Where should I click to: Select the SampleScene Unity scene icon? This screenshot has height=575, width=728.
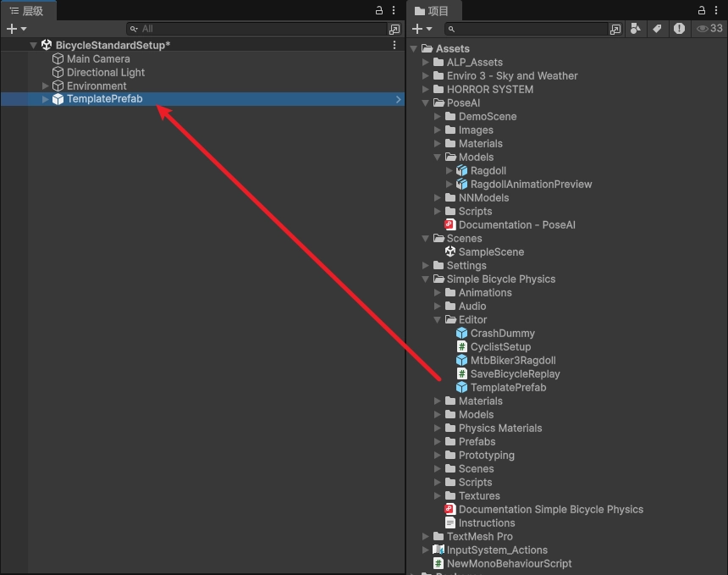[449, 252]
